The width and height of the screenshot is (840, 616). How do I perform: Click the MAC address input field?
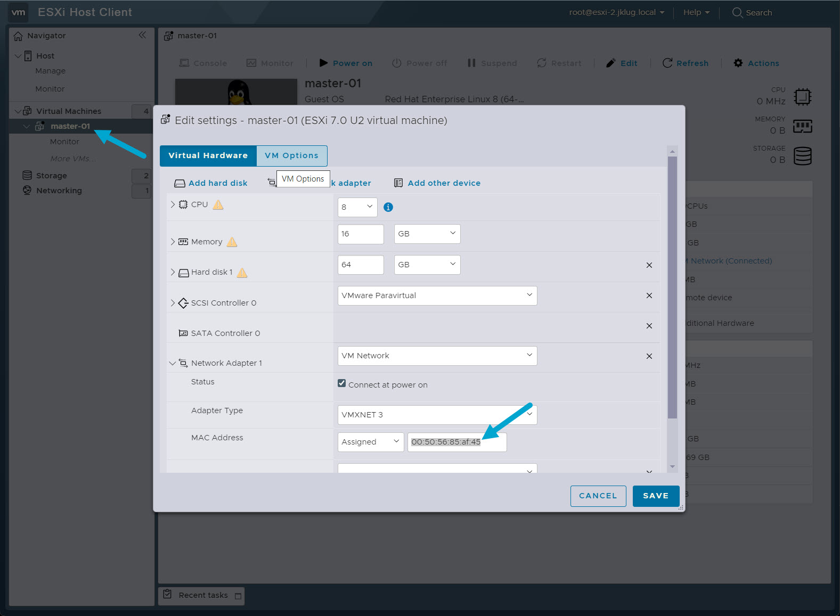click(456, 442)
